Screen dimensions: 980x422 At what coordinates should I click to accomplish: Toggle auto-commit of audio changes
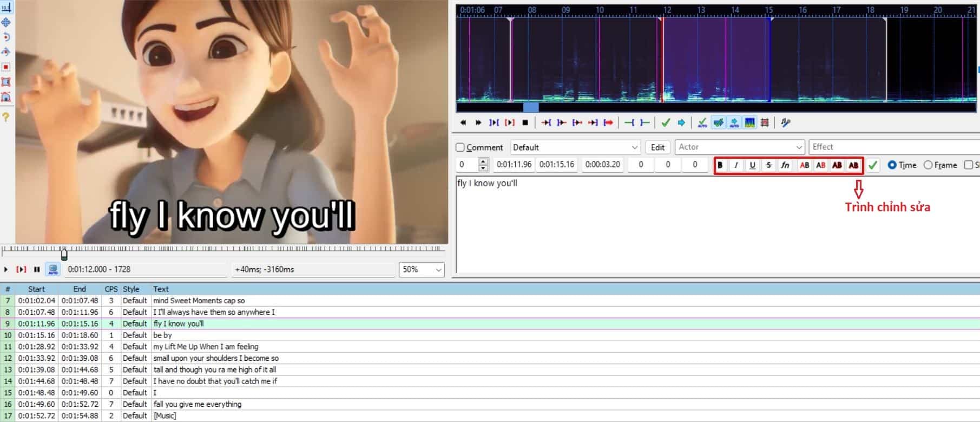click(x=702, y=123)
